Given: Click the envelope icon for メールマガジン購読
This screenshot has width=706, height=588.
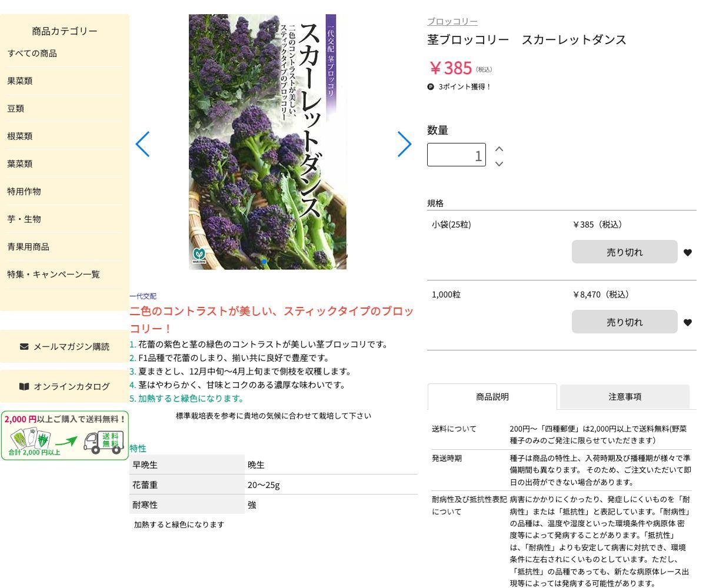Looking at the screenshot, I should (24, 346).
